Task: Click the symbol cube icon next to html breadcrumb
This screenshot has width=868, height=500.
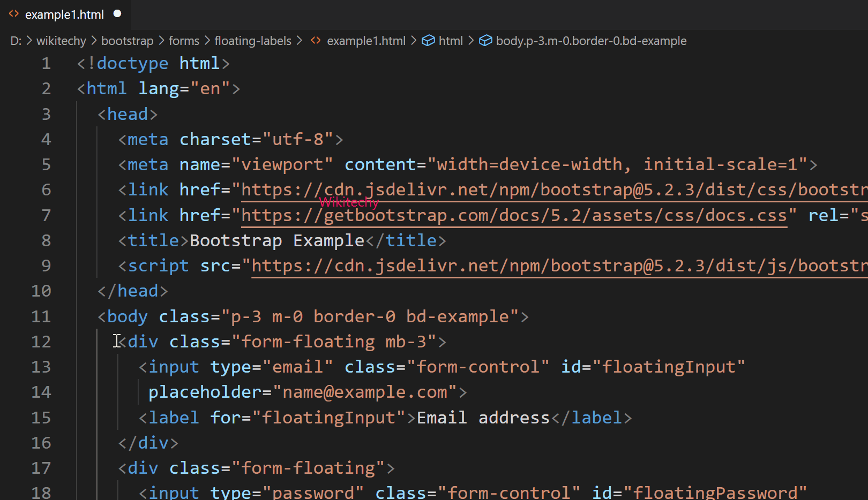Action: click(x=428, y=40)
